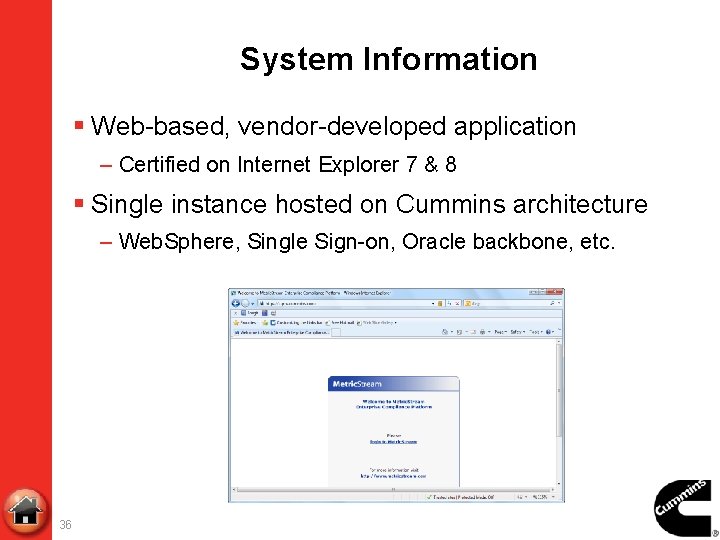The width and height of the screenshot is (720, 540).
Task: Open the Tools menu in the browser command bar
Action: point(535,332)
